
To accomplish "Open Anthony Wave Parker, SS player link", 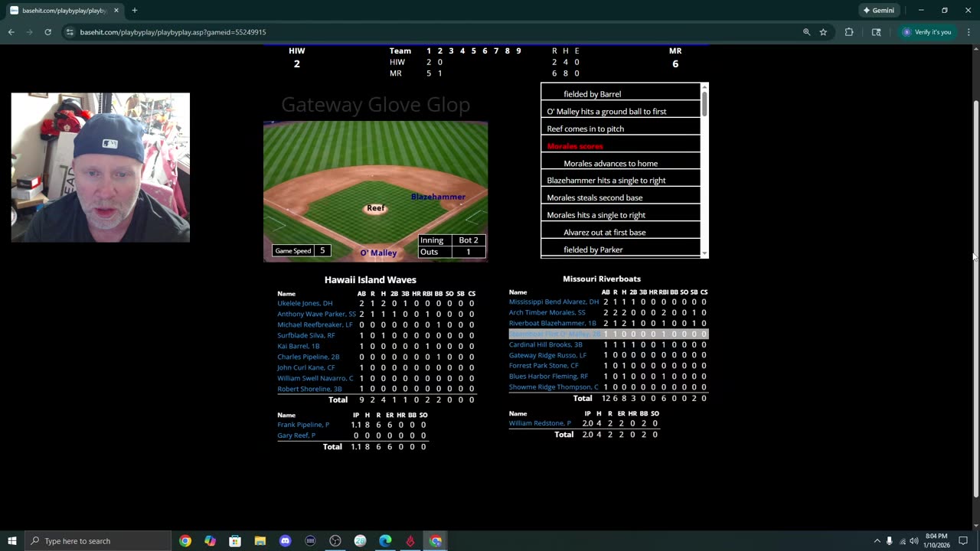I will pos(316,314).
